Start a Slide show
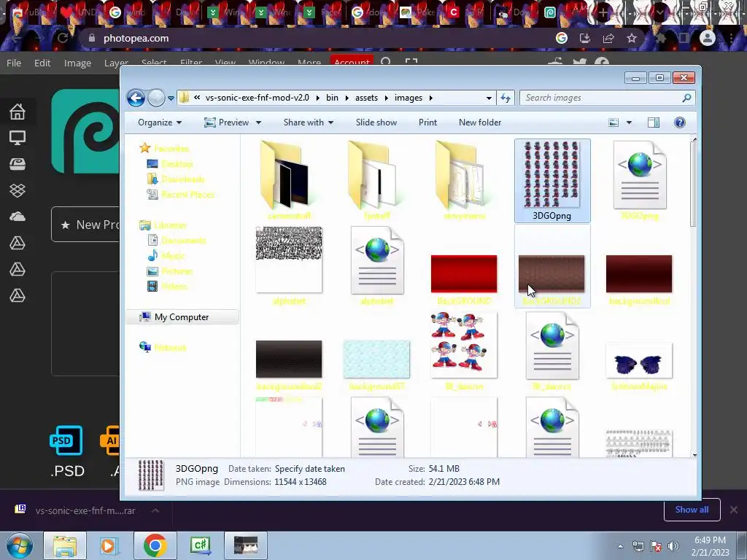Viewport: 747px width, 560px height. coord(376,122)
